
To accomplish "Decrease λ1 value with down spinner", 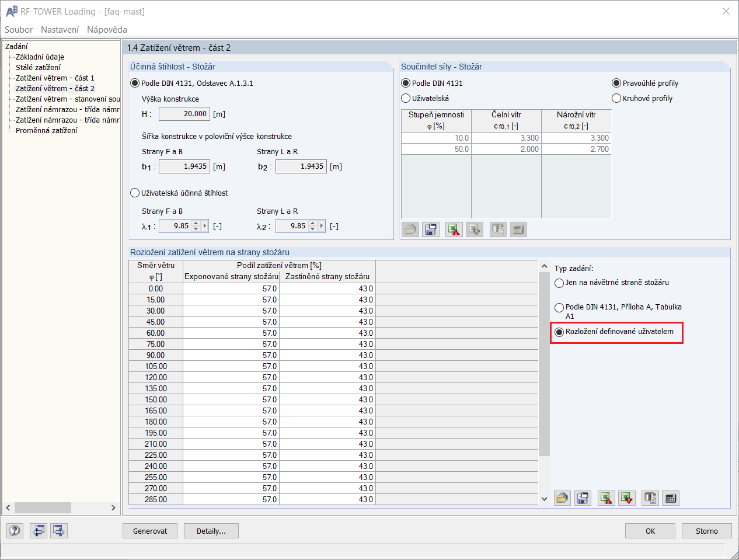I will [196, 229].
